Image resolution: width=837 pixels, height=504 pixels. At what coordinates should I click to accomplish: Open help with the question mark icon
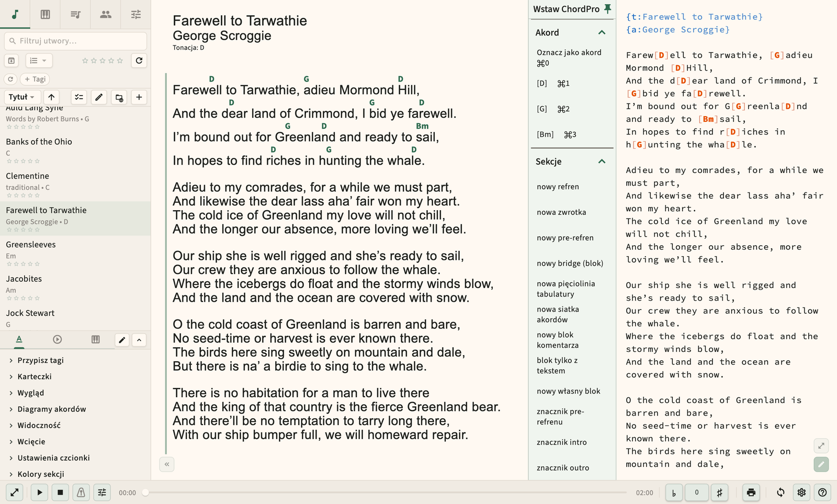(822, 492)
